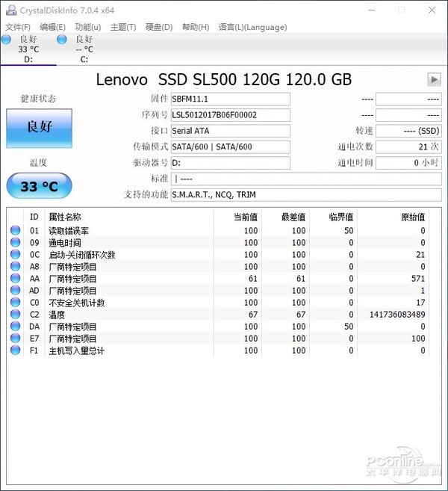The width and height of the screenshot is (448, 491).
Task: Minimize the CrystalDiskInfo window
Action: [x=371, y=10]
